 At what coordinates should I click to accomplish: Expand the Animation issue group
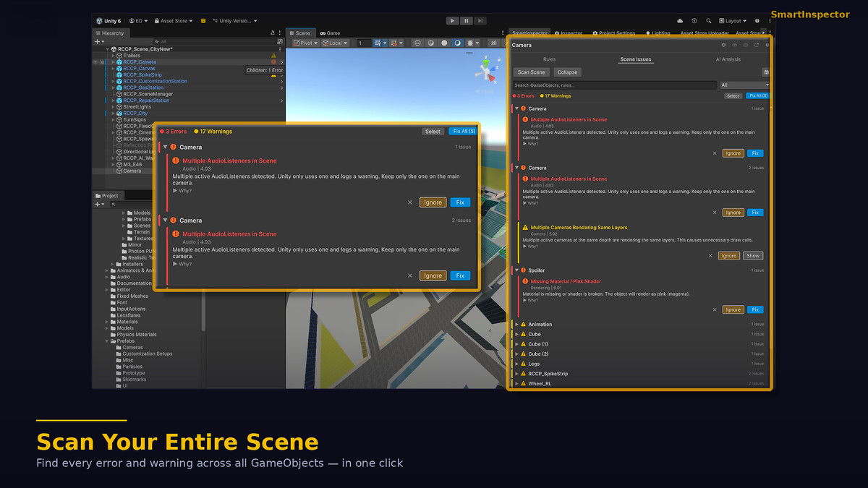(x=516, y=325)
